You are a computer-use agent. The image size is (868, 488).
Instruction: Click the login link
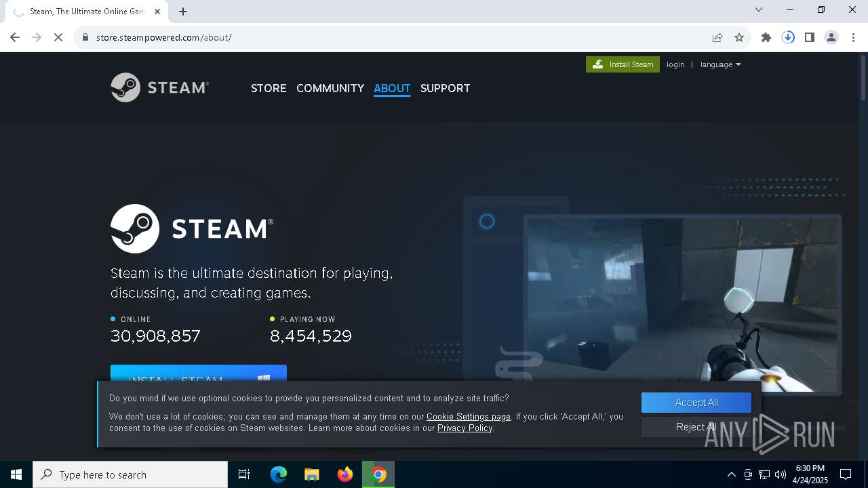[x=675, y=64]
